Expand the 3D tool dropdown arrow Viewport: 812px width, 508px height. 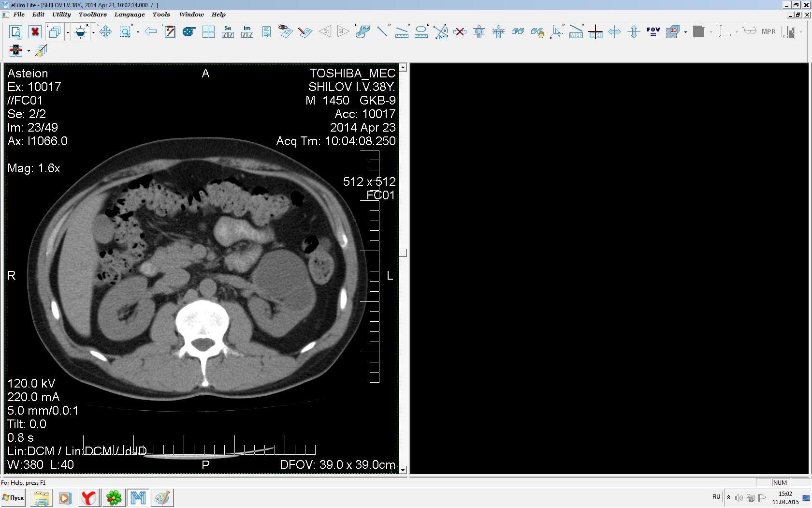click(x=685, y=32)
